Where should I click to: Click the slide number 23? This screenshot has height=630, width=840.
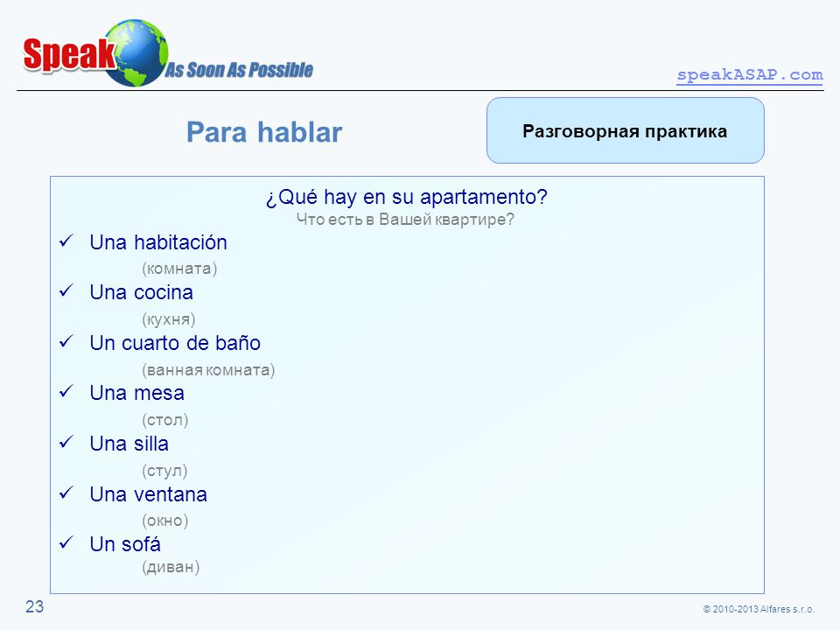coord(34,607)
